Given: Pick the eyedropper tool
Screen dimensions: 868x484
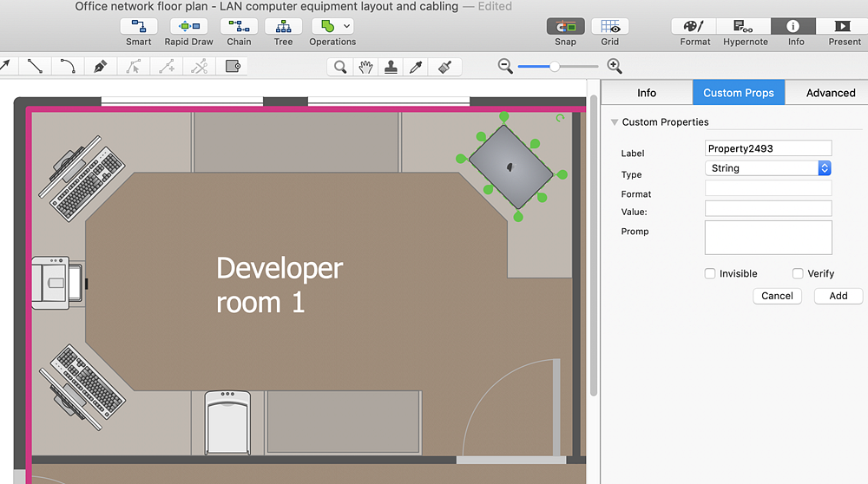Looking at the screenshot, I should click(416, 67).
